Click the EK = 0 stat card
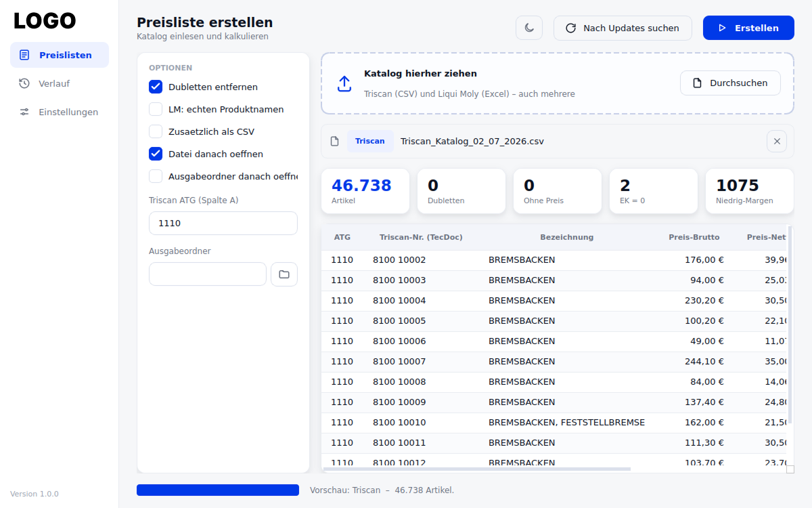The height and width of the screenshot is (508, 812). click(x=654, y=191)
